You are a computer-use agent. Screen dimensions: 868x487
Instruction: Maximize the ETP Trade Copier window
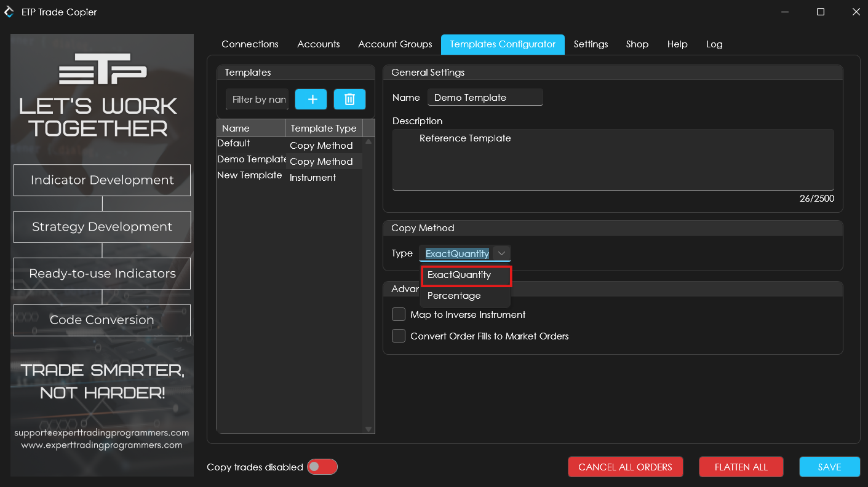821,12
